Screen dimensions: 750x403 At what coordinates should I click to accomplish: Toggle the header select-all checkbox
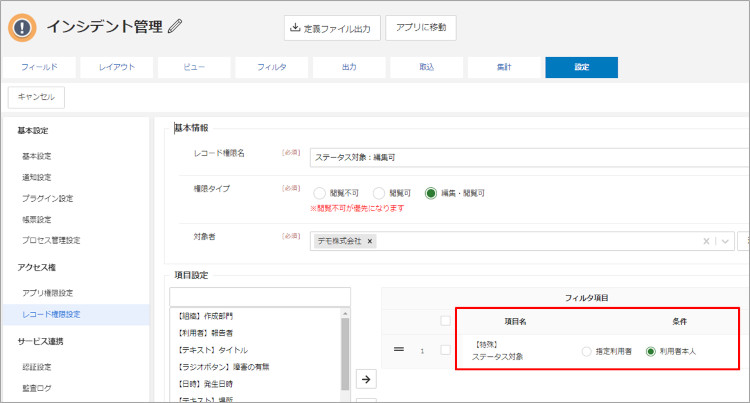[x=445, y=321]
